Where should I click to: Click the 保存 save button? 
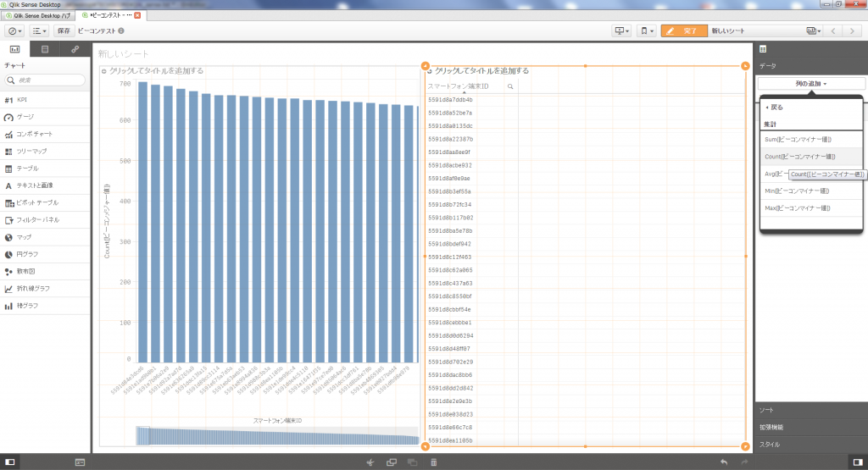[x=64, y=30]
